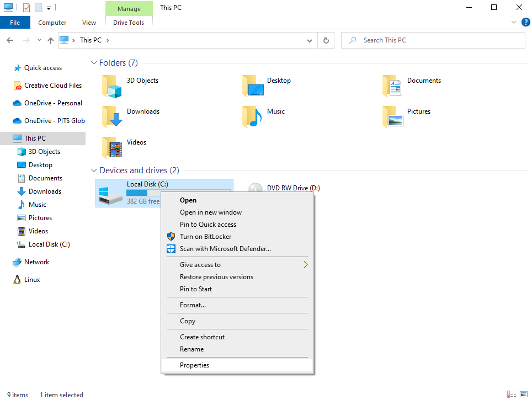Choose Copy in the context menu

pyautogui.click(x=237, y=321)
